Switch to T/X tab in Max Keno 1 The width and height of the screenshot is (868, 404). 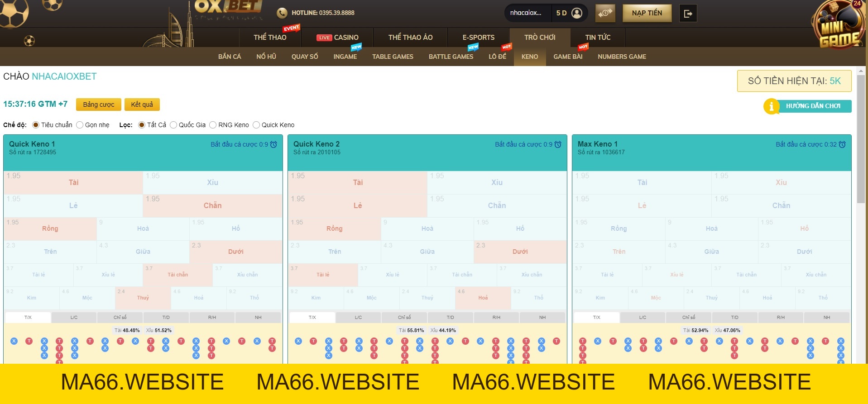(x=596, y=318)
